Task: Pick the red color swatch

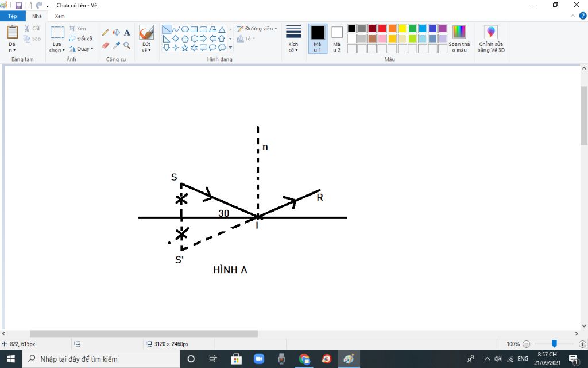Action: pyautogui.click(x=382, y=29)
